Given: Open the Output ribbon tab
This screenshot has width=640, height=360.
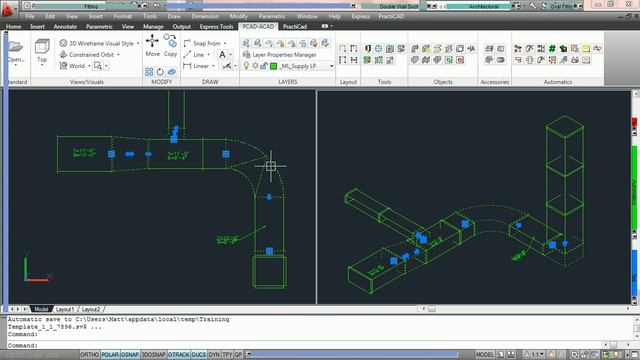Looking at the screenshot, I should click(182, 27).
